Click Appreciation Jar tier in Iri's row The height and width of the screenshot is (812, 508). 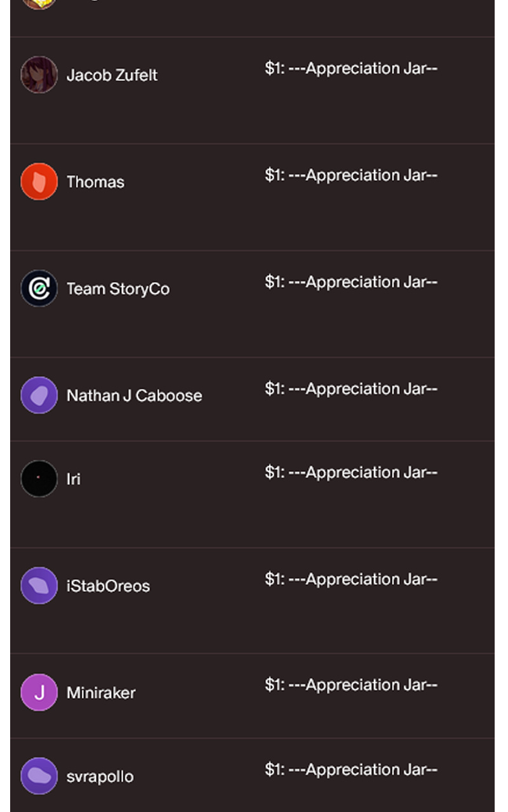[351, 473]
